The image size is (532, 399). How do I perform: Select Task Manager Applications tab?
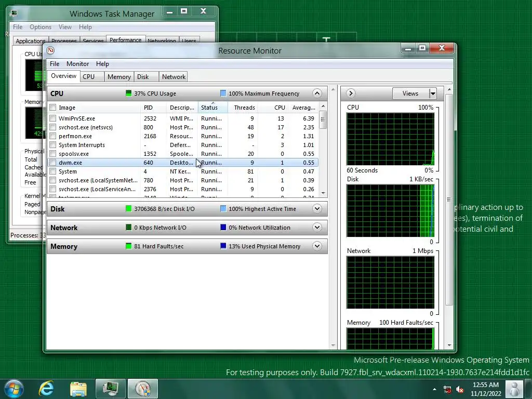click(31, 41)
